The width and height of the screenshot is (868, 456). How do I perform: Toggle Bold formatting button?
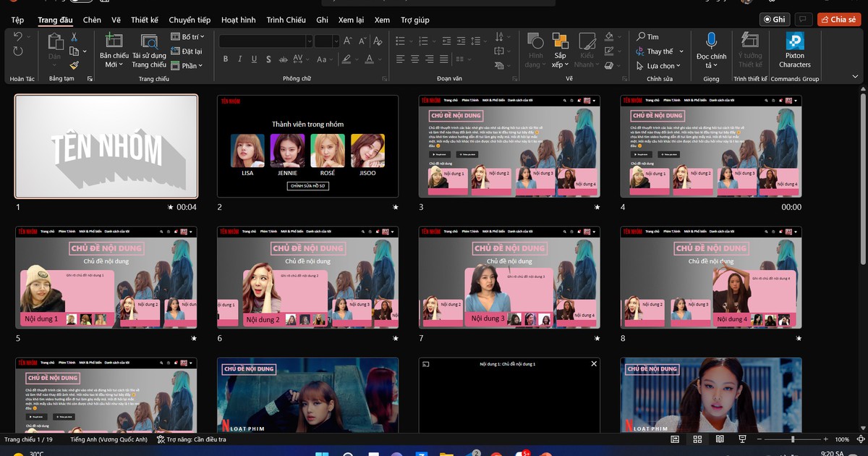click(226, 59)
